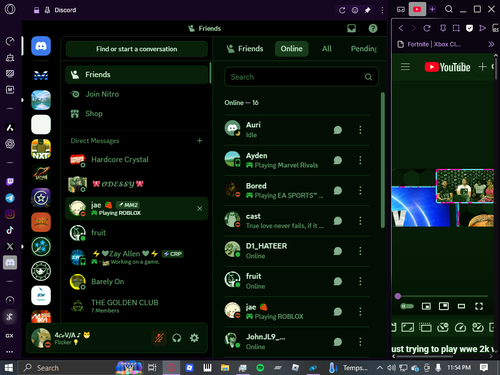This screenshot has width=500, height=375.
Task: Select the Discord icon in Opera sidebar
Action: click(10, 263)
